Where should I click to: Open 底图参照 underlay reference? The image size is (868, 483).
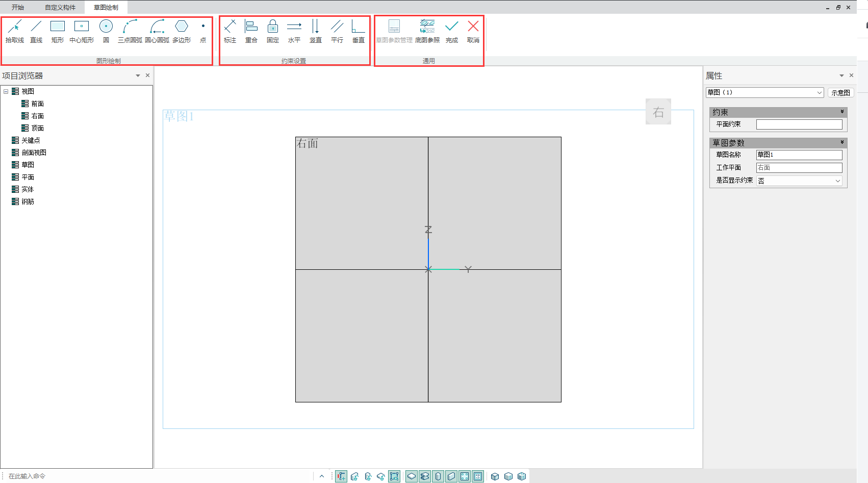pyautogui.click(x=427, y=31)
